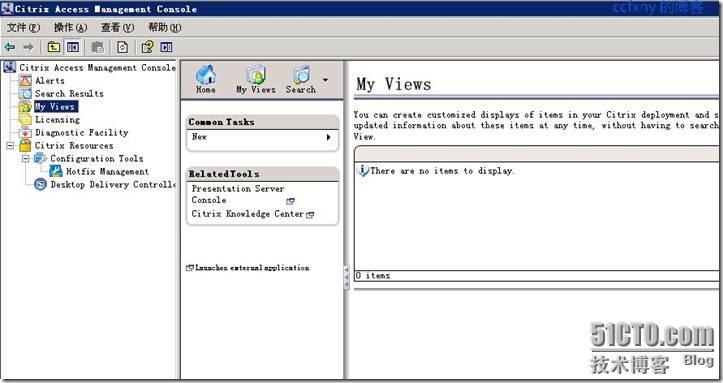Select the highlighted My Views tree item

coord(56,106)
